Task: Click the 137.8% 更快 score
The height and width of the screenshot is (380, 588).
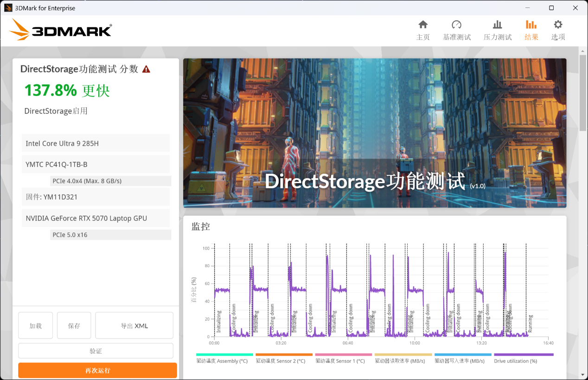Action: click(67, 90)
